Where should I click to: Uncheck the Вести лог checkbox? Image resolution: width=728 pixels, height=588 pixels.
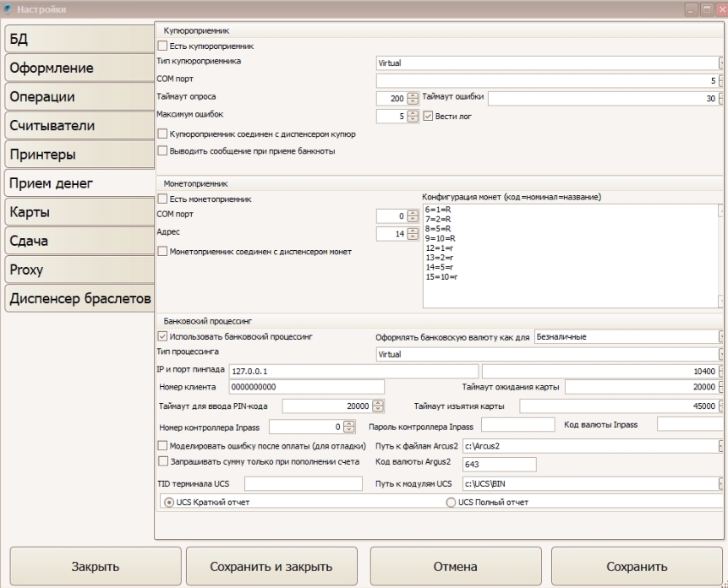[428, 116]
